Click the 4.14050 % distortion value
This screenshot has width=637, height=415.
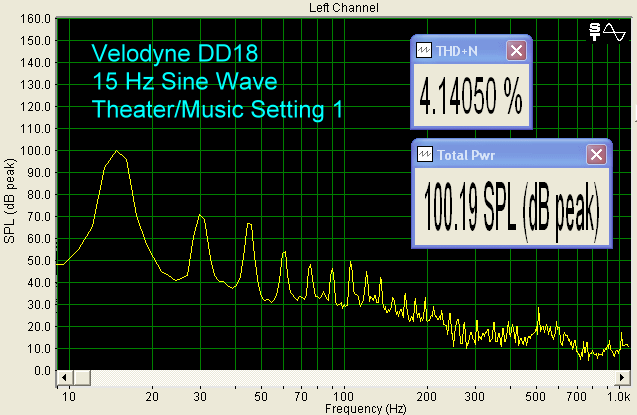coord(471,98)
